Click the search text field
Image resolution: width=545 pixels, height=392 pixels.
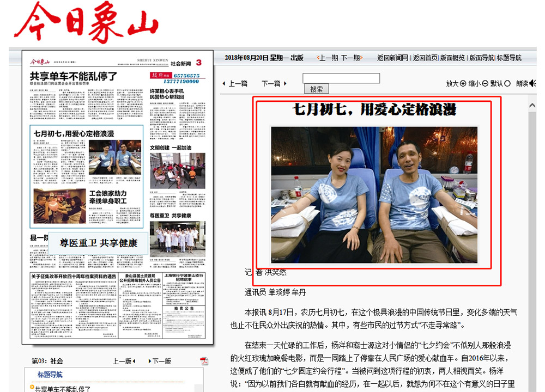point(341,78)
